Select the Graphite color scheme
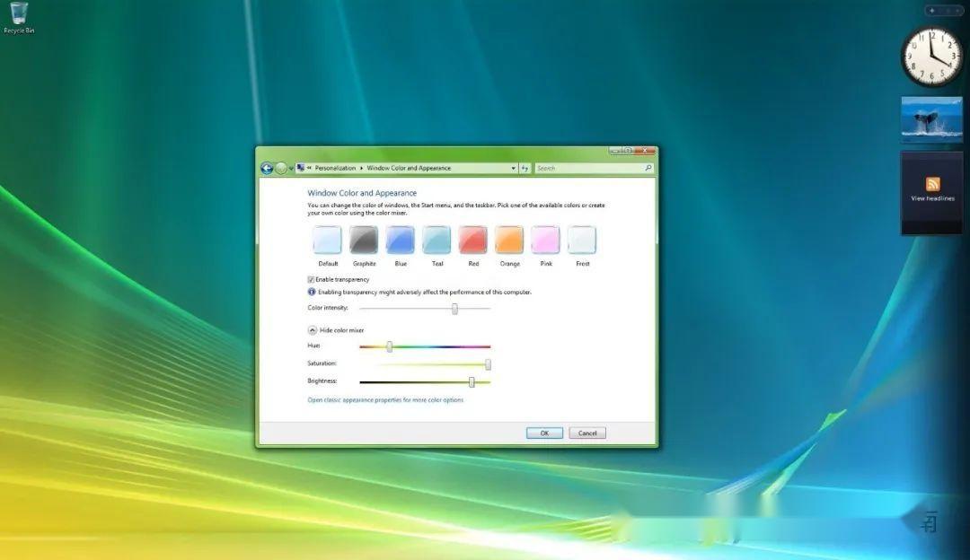Image resolution: width=970 pixels, height=560 pixels. coord(364,241)
